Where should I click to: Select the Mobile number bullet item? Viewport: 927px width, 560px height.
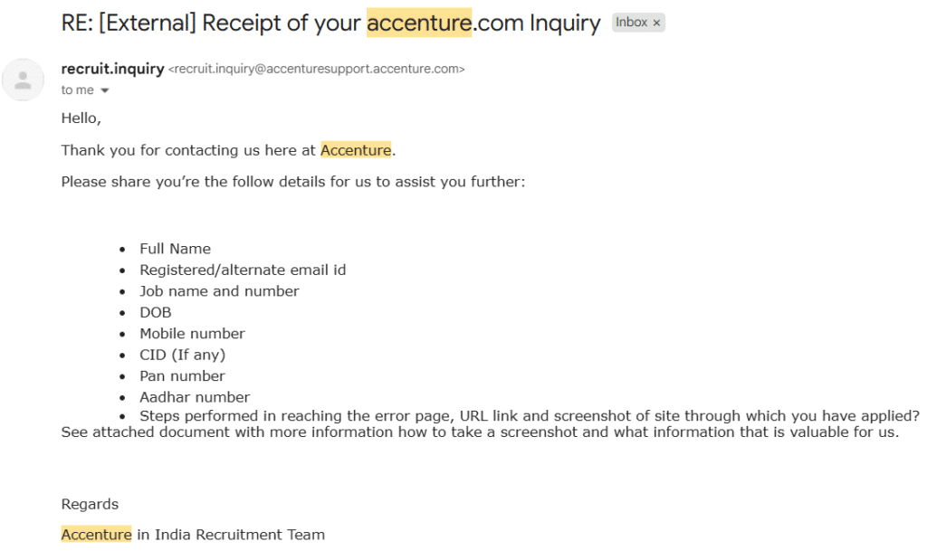(192, 333)
